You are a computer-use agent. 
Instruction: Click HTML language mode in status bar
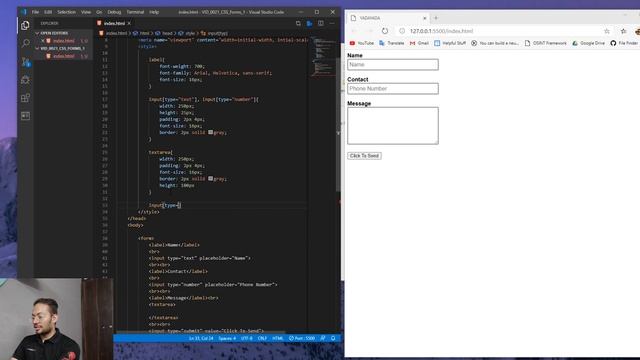click(x=278, y=338)
